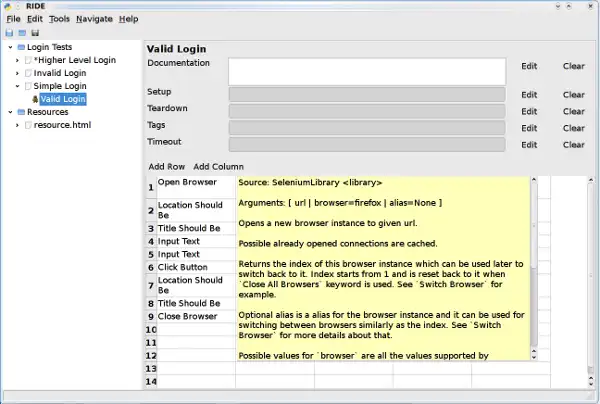Click the Resources folder icon in tree

pyautogui.click(x=21, y=112)
